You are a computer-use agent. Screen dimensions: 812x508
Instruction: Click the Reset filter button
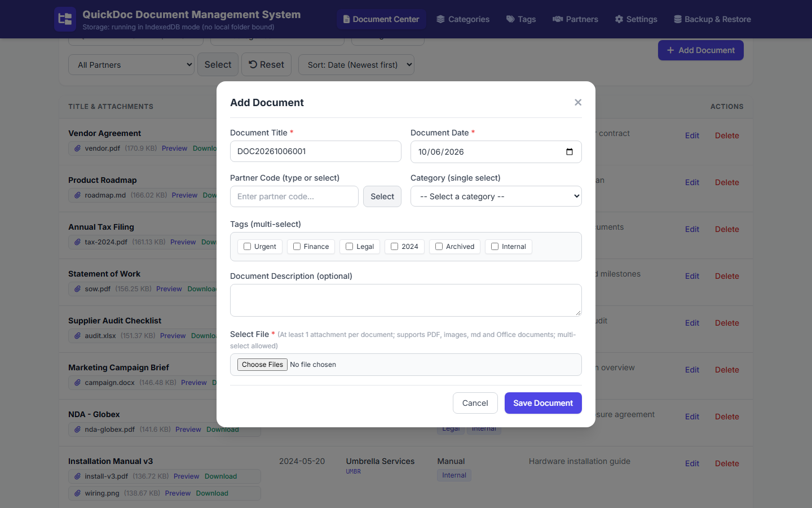267,64
